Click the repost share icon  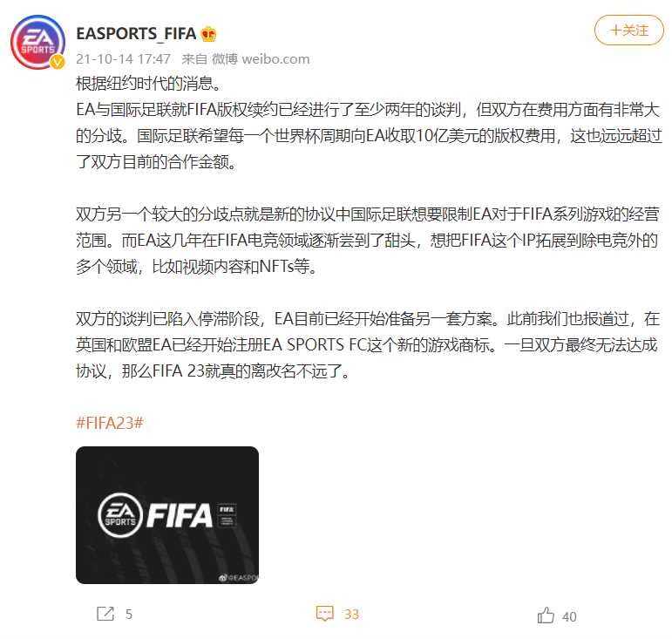pyautogui.click(x=105, y=614)
